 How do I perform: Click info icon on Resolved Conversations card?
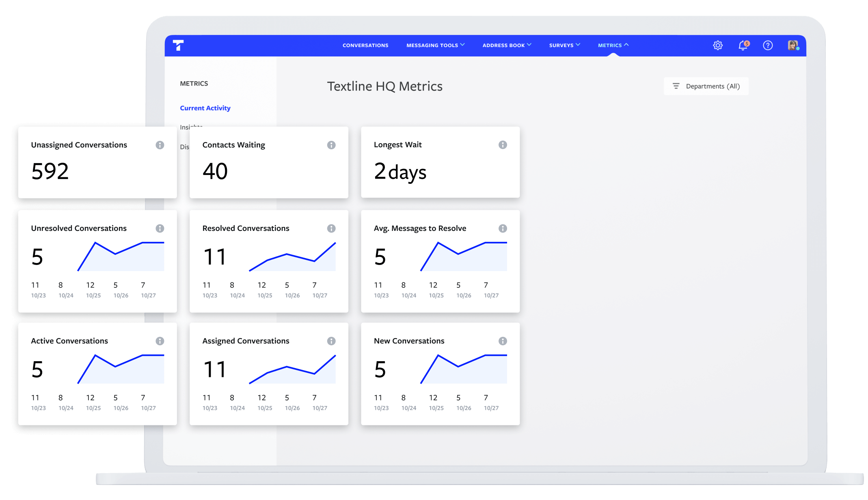coord(331,228)
